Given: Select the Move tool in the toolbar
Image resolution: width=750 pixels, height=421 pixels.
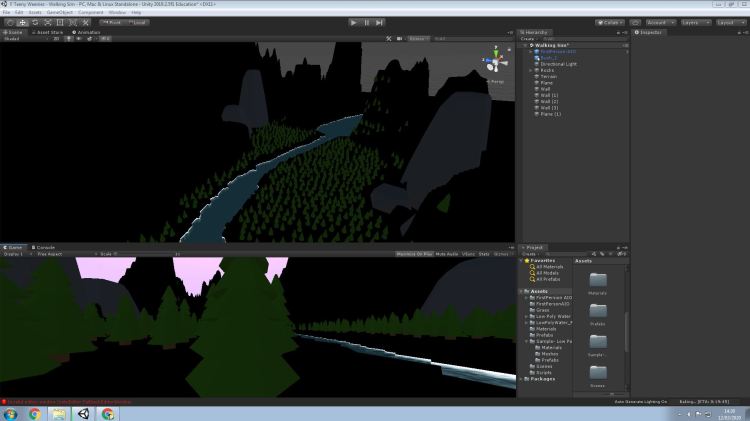Looking at the screenshot, I should (x=22, y=21).
